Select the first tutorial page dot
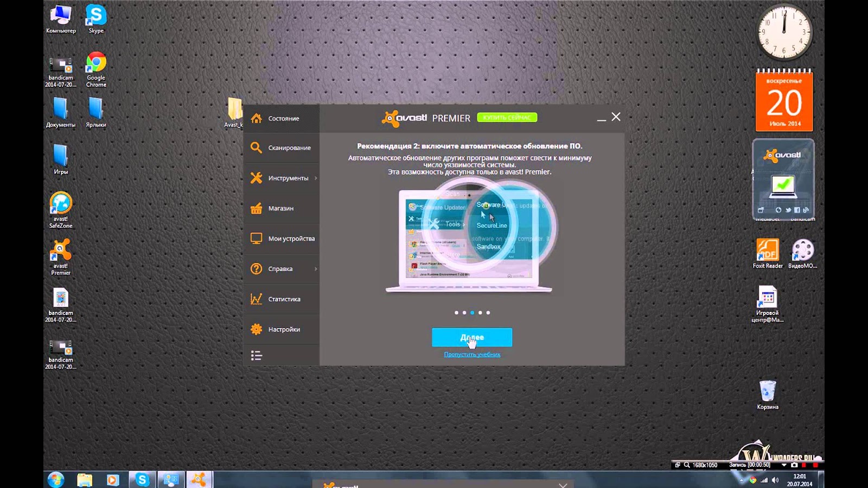 [x=456, y=313]
